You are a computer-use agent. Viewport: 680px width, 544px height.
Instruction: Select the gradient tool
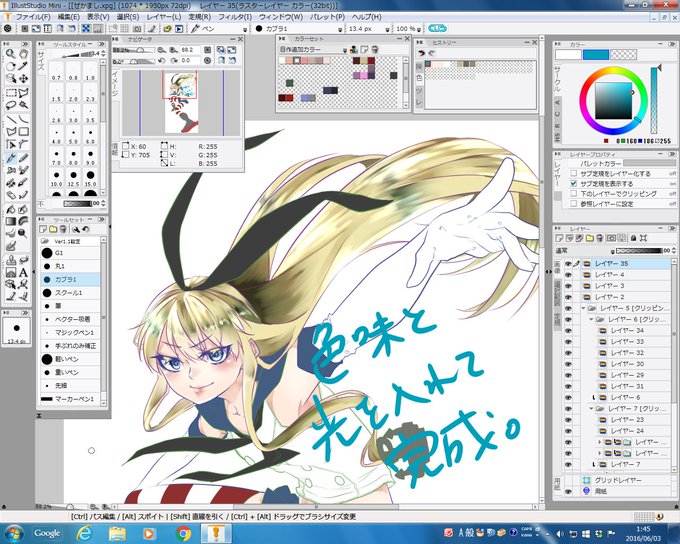point(10,221)
